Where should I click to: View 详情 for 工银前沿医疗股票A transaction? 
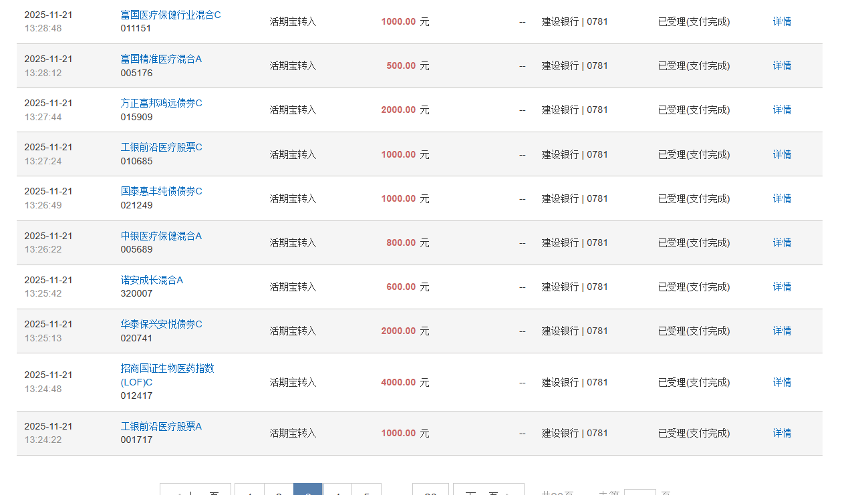pos(782,433)
